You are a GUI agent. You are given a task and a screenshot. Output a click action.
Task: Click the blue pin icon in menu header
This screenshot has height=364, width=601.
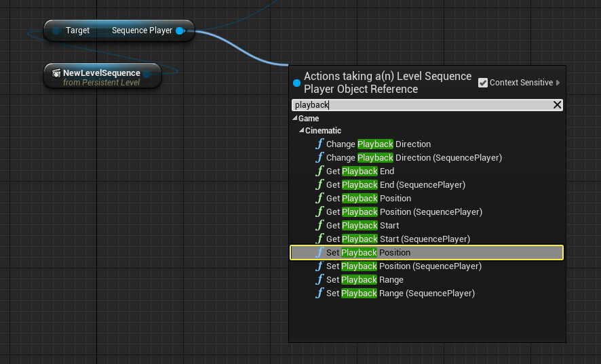[x=296, y=83]
